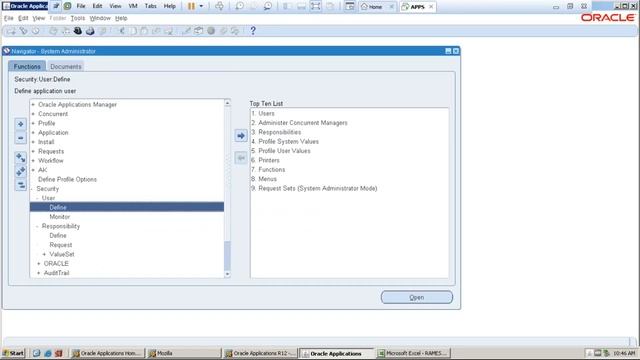
Task: Select Users in Top Ten List
Action: pos(266,113)
